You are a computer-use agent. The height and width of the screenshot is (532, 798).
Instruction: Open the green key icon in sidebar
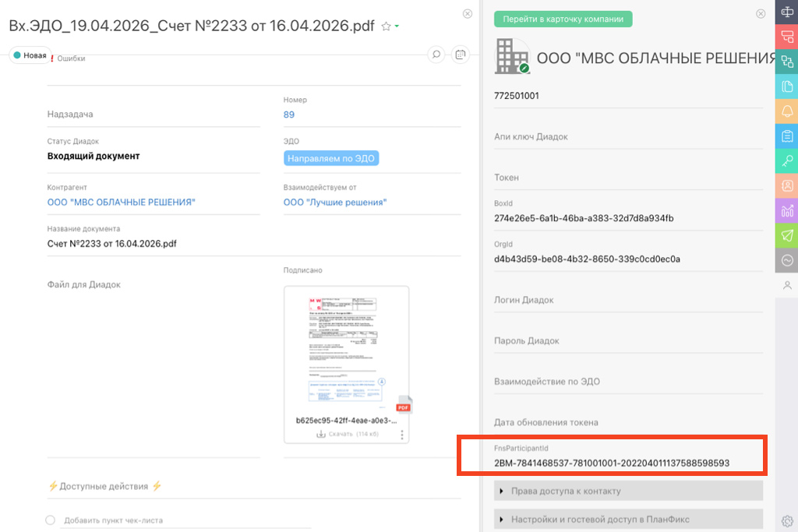coord(787,160)
